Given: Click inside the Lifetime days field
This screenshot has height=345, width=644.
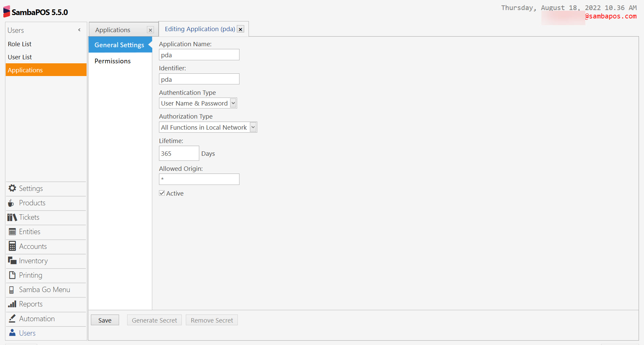Looking at the screenshot, I should [x=179, y=153].
